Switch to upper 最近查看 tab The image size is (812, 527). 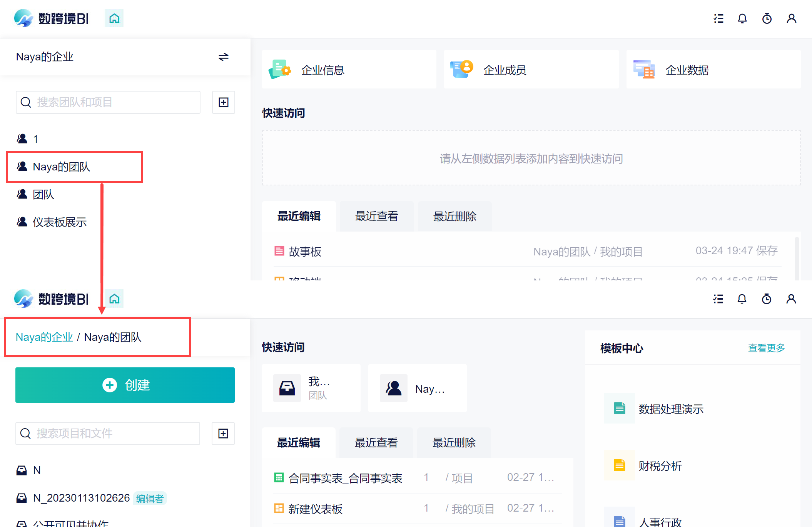coord(377,216)
